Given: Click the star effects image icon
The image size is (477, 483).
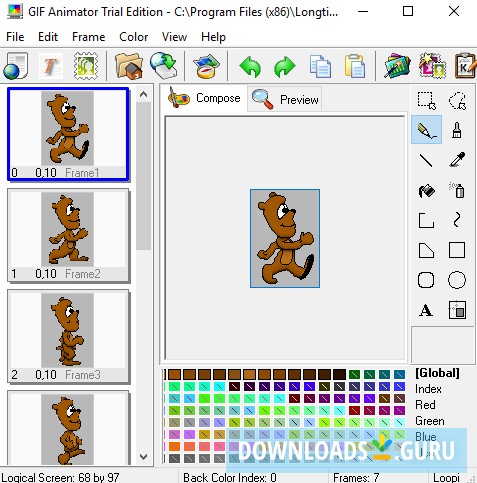Looking at the screenshot, I should point(432,66).
